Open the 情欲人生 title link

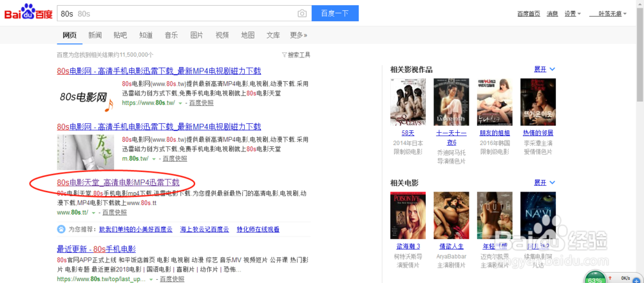(451, 246)
